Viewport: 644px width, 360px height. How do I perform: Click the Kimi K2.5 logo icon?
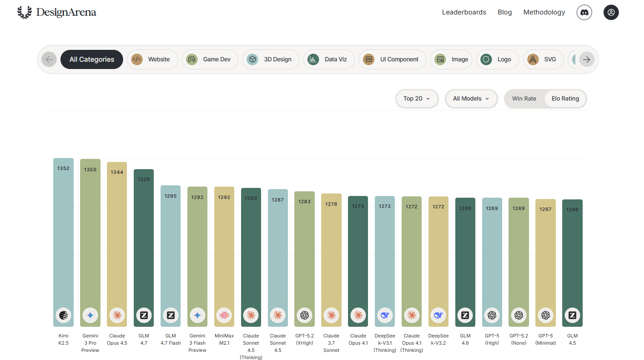[63, 315]
